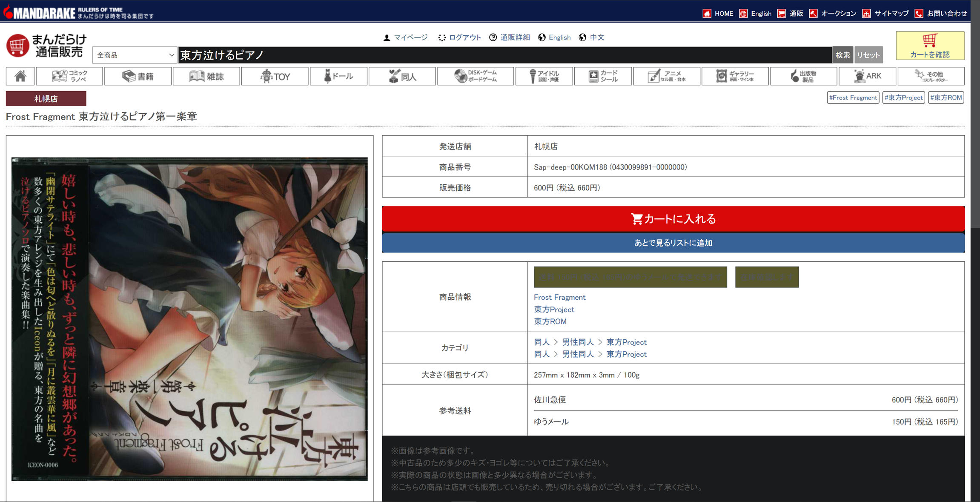Image resolution: width=980 pixels, height=502 pixels.
Task: Expand the all-products category dropdown
Action: [135, 55]
